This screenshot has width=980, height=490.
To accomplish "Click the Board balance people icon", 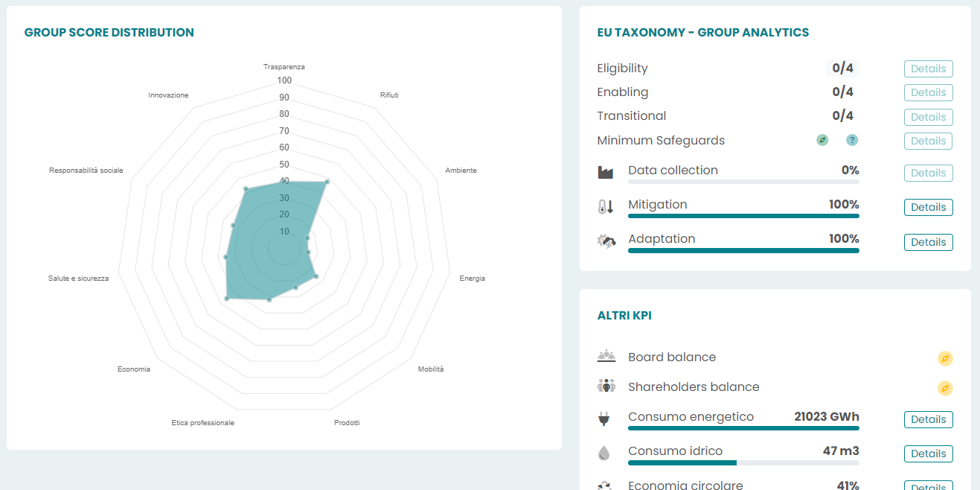I will (606, 356).
